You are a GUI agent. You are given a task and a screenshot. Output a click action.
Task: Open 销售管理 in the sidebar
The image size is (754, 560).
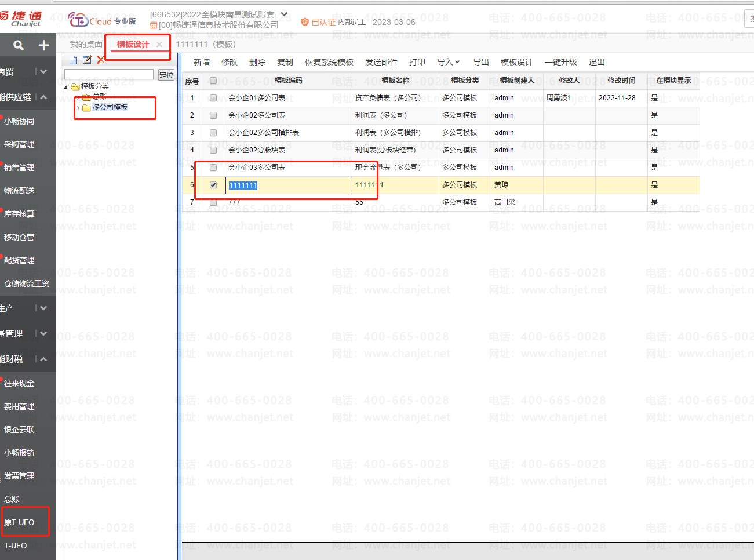pyautogui.click(x=19, y=168)
